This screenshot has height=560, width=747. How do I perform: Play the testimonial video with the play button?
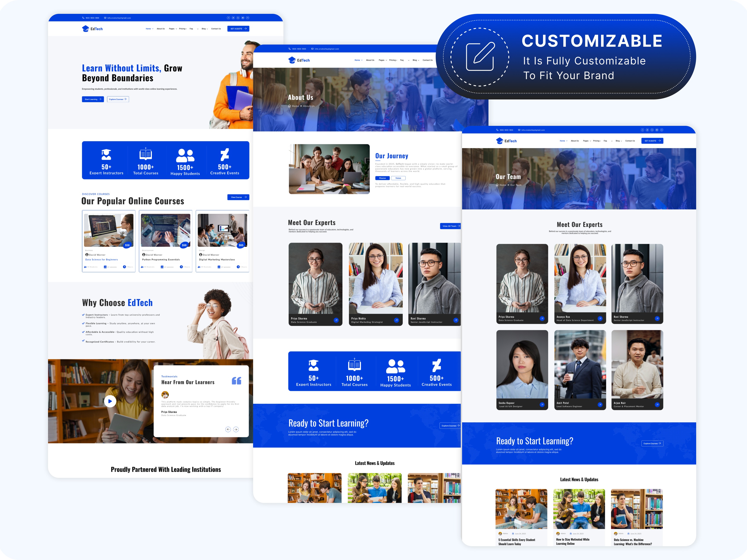pos(110,401)
